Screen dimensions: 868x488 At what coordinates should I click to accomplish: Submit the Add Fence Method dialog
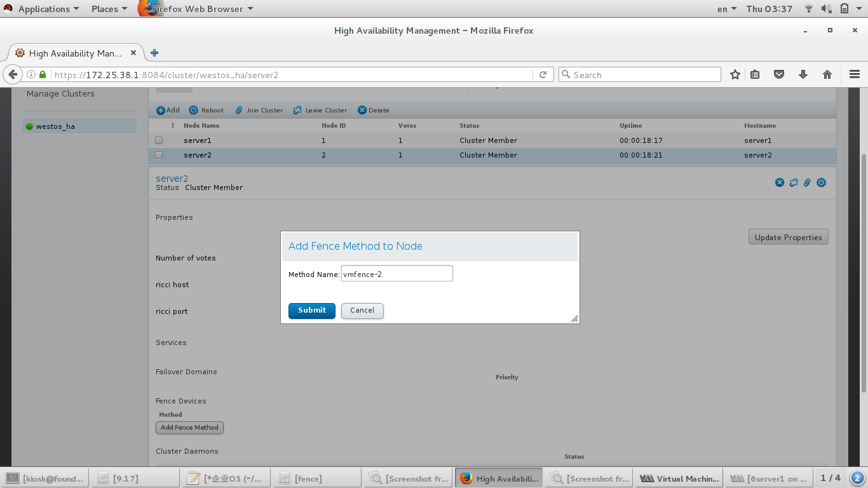[312, 310]
